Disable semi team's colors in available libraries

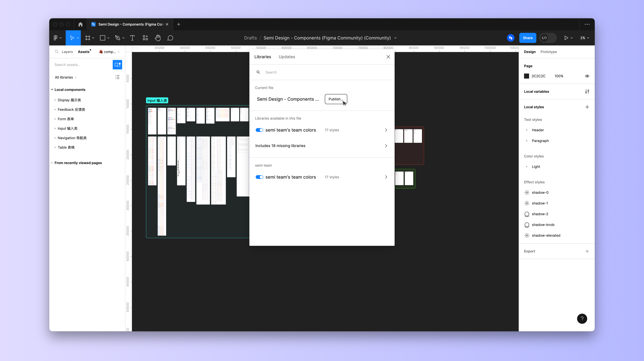pyautogui.click(x=259, y=130)
